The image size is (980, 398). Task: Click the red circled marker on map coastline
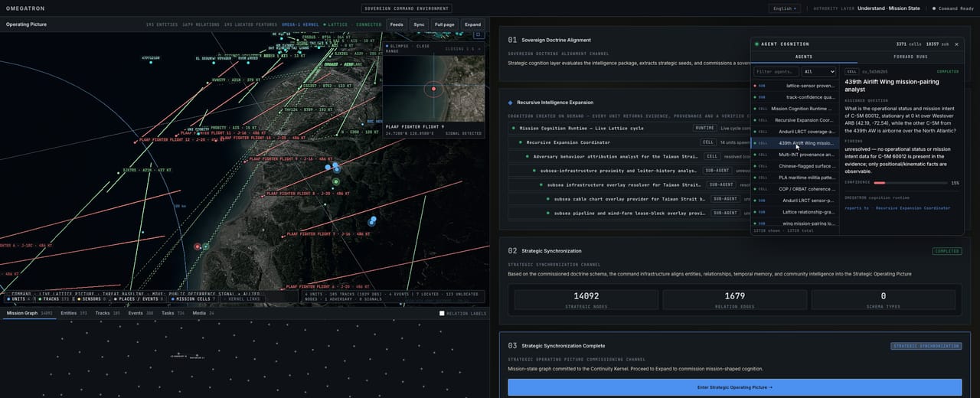(x=198, y=246)
